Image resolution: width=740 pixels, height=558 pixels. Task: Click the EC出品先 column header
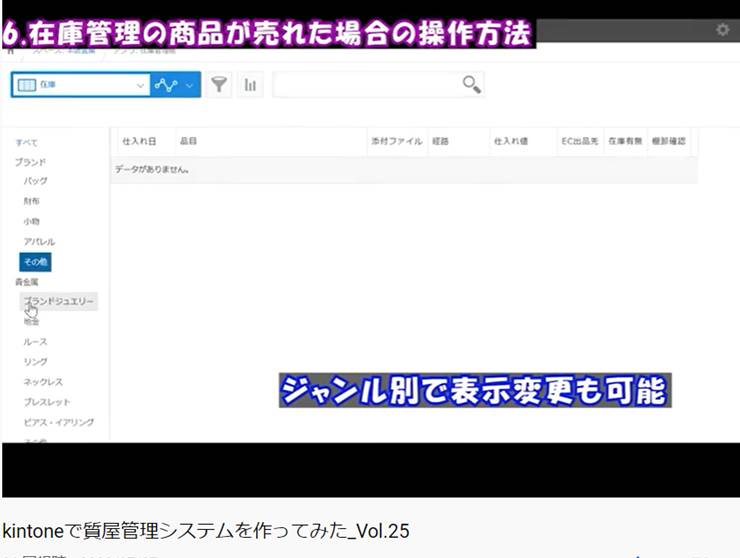[x=578, y=142]
